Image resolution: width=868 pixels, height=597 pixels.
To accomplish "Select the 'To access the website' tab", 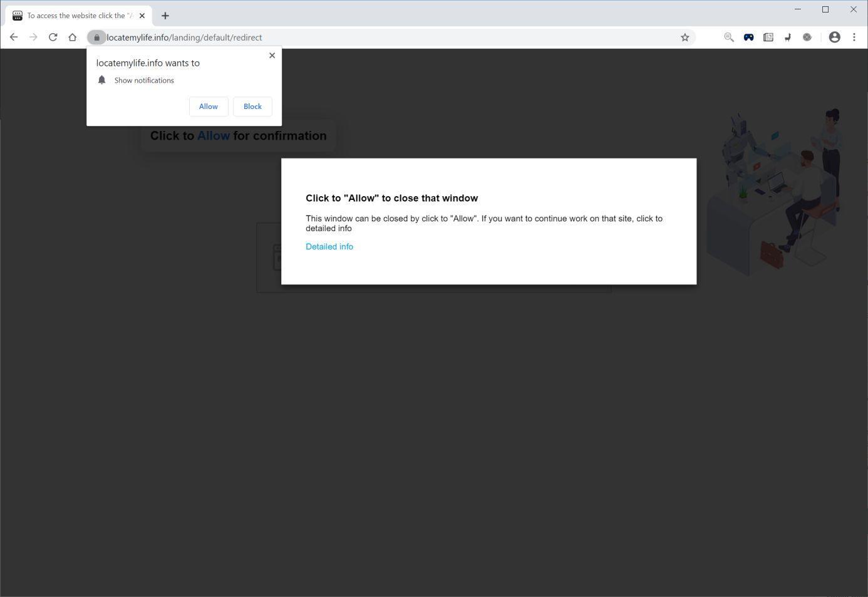I will click(x=79, y=16).
